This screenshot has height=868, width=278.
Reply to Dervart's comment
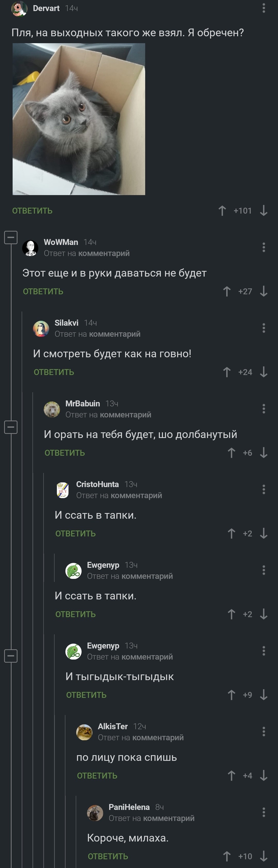(32, 211)
